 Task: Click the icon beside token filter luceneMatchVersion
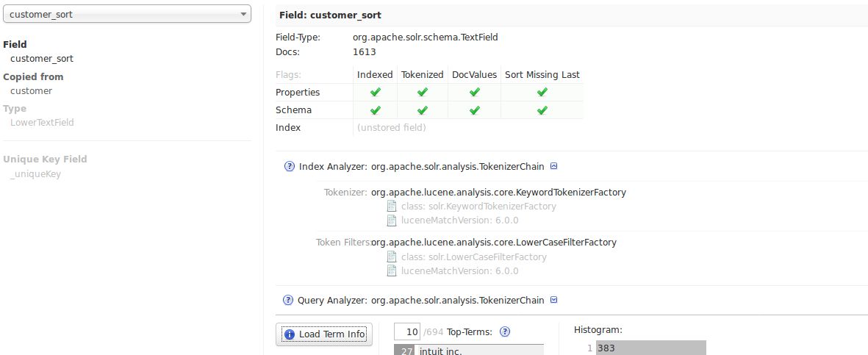[x=392, y=270]
